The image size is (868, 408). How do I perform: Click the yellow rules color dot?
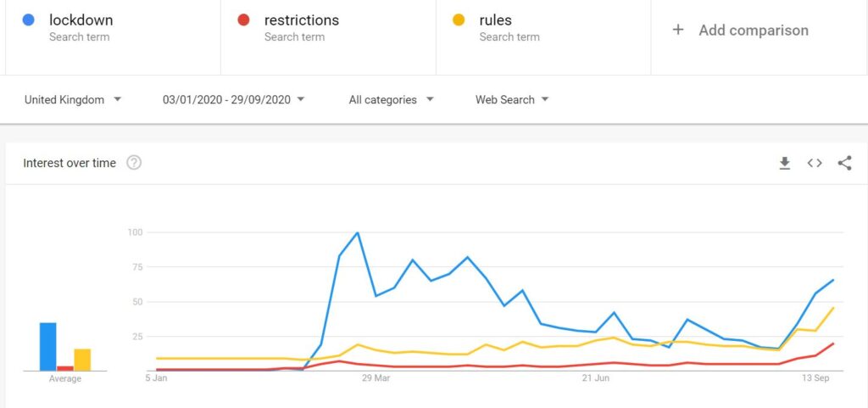point(459,20)
